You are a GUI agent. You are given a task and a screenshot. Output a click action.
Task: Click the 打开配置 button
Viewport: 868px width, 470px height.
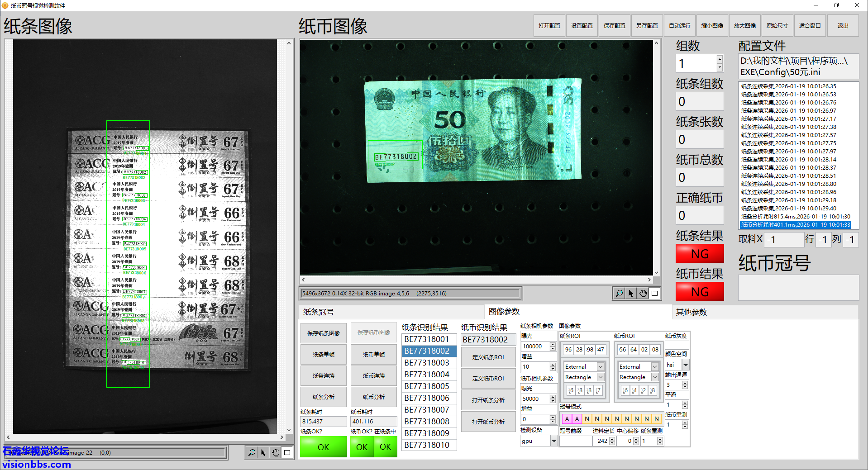pos(549,26)
